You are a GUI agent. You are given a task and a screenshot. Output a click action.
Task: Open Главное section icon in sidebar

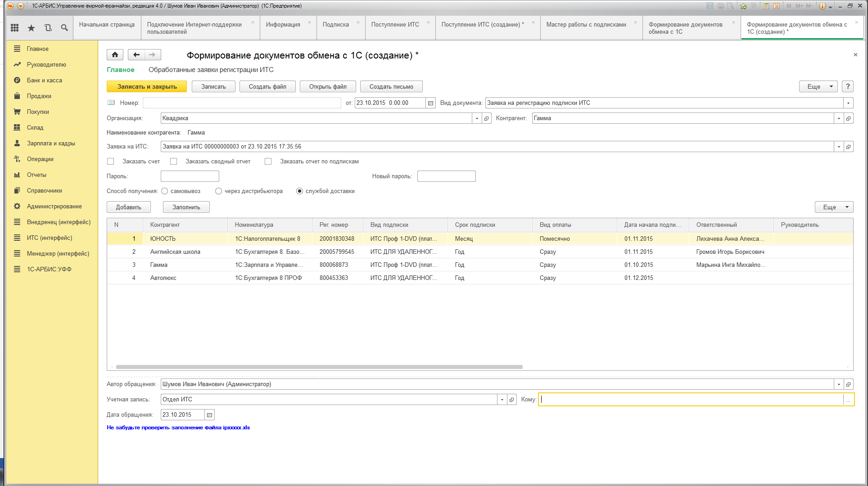tap(17, 49)
